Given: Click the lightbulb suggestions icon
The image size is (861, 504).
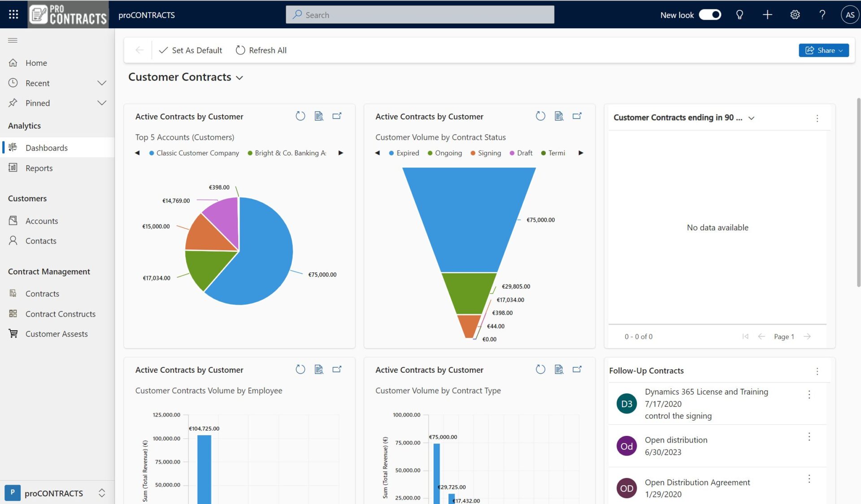Looking at the screenshot, I should (x=739, y=14).
